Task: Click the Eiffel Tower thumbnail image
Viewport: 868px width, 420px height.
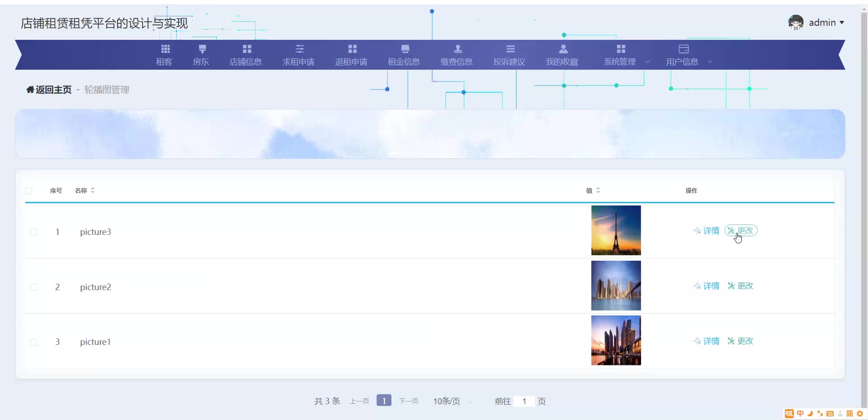Action: tap(616, 230)
